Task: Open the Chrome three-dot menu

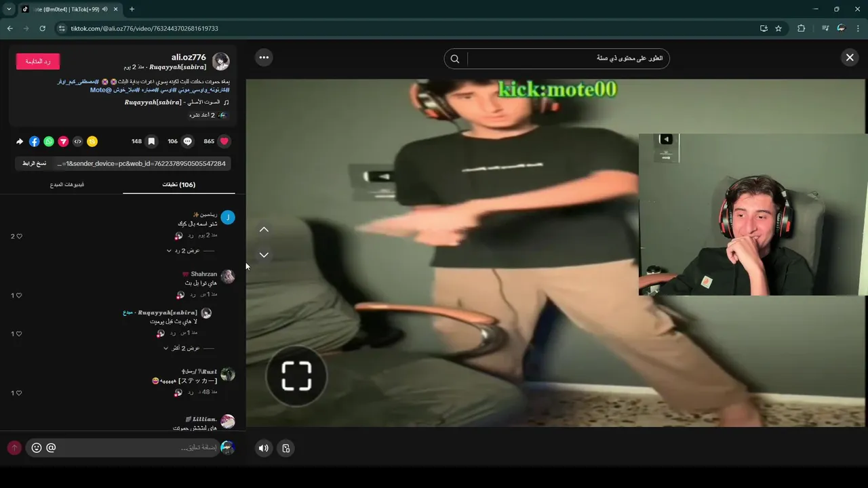Action: pos(858,28)
